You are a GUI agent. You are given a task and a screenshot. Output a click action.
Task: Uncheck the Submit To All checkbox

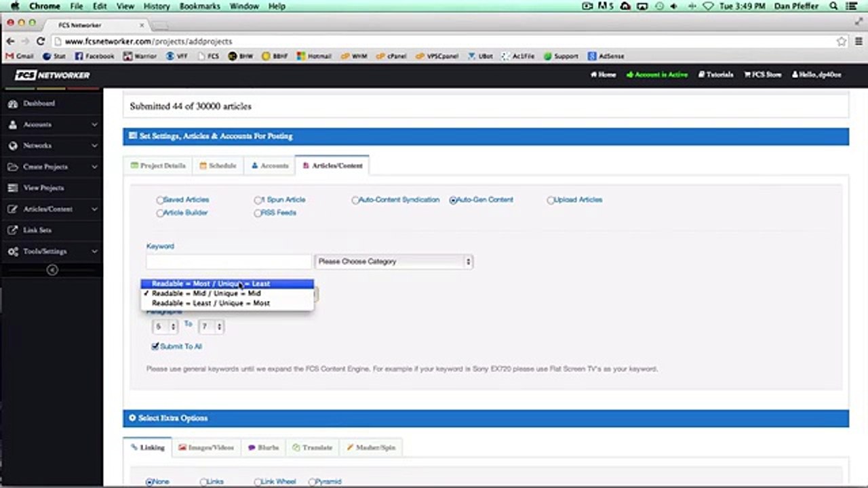click(155, 346)
